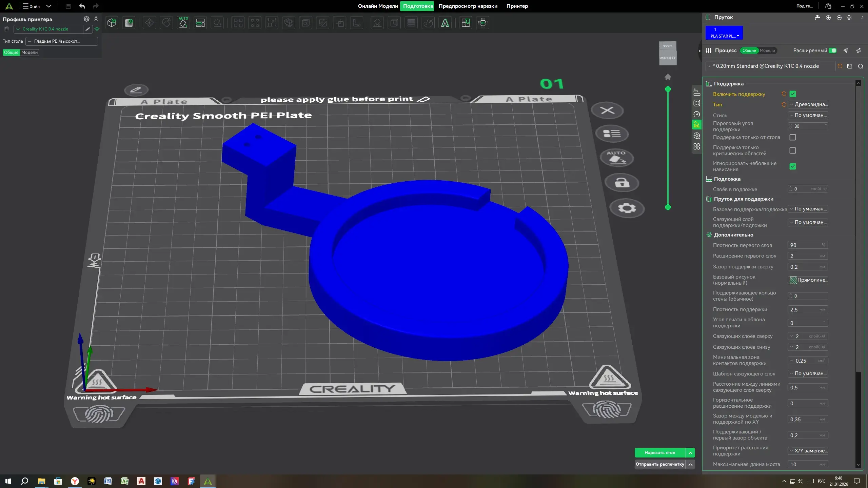Open Принтер tab
Screen dimensions: 868x488
pos(517,6)
